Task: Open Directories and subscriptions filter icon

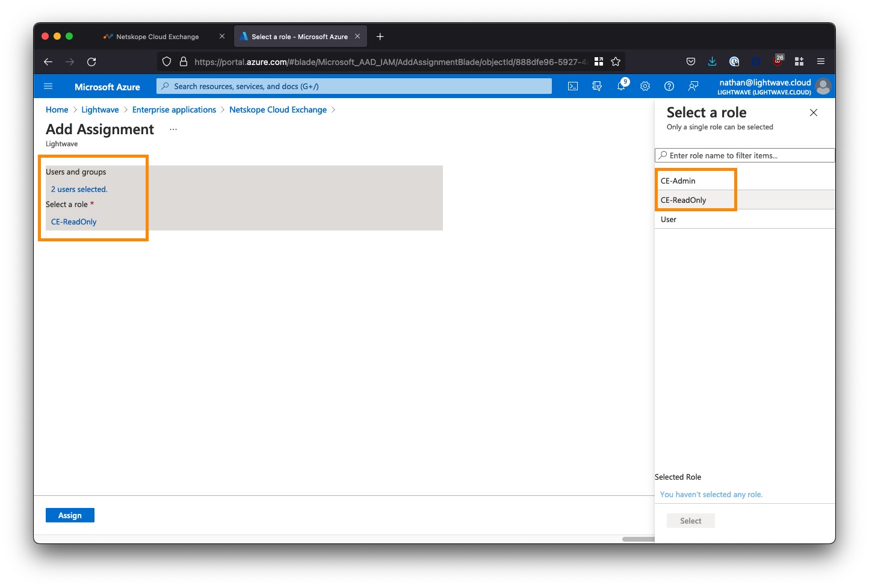Action: [597, 86]
